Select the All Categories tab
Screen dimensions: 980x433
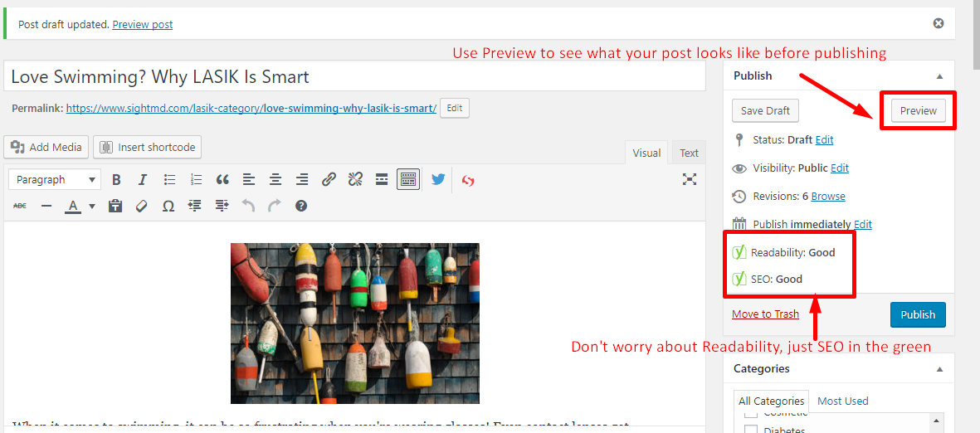point(771,401)
